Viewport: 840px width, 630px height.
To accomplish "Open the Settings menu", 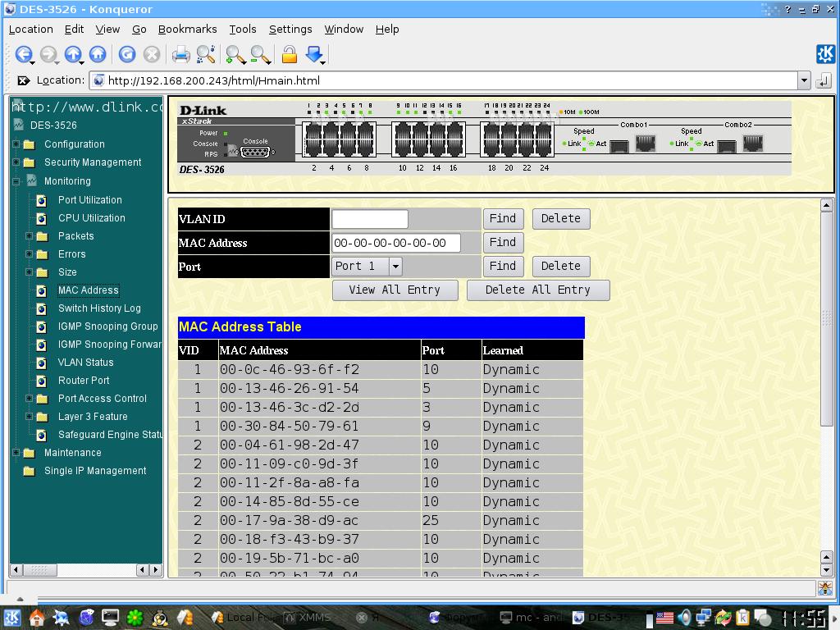I will pos(290,29).
